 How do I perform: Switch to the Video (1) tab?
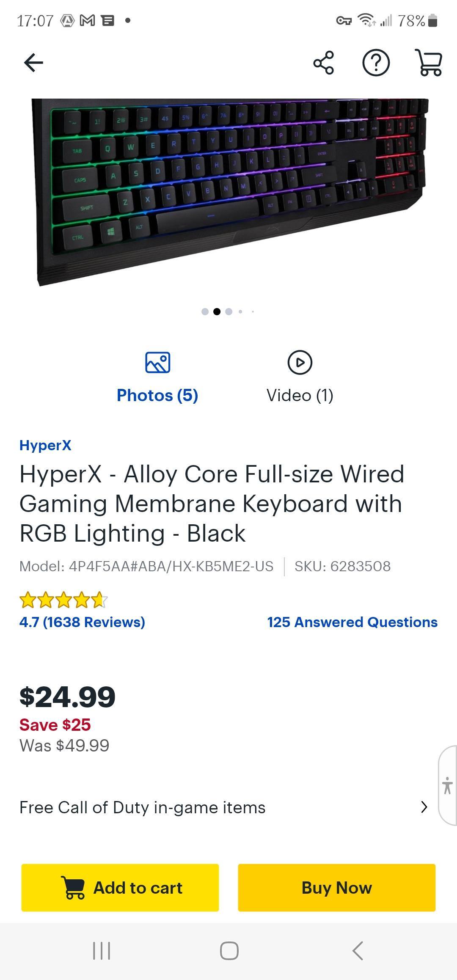coord(300,395)
